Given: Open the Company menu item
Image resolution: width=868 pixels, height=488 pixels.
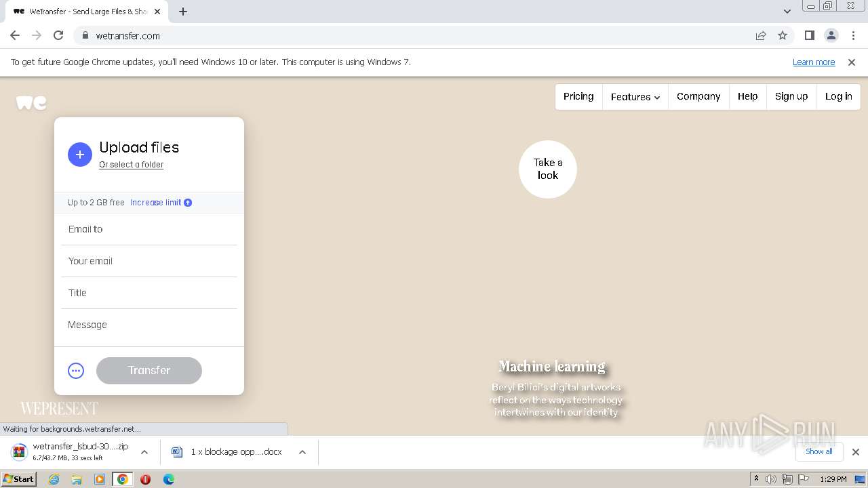Looking at the screenshot, I should click(698, 97).
